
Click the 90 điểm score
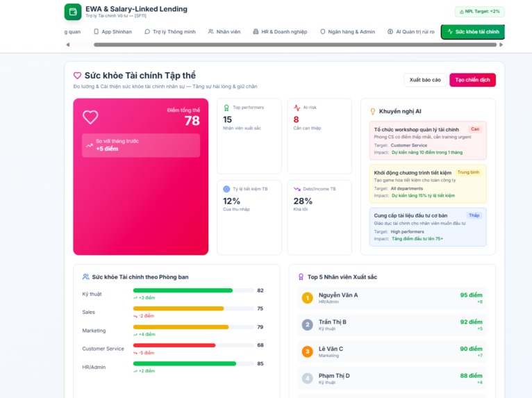coord(471,349)
